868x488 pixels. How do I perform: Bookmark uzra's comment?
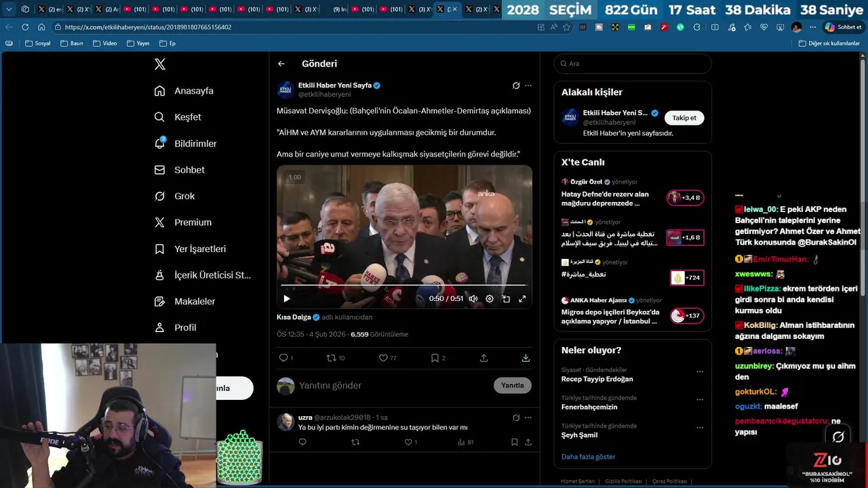coord(514,442)
